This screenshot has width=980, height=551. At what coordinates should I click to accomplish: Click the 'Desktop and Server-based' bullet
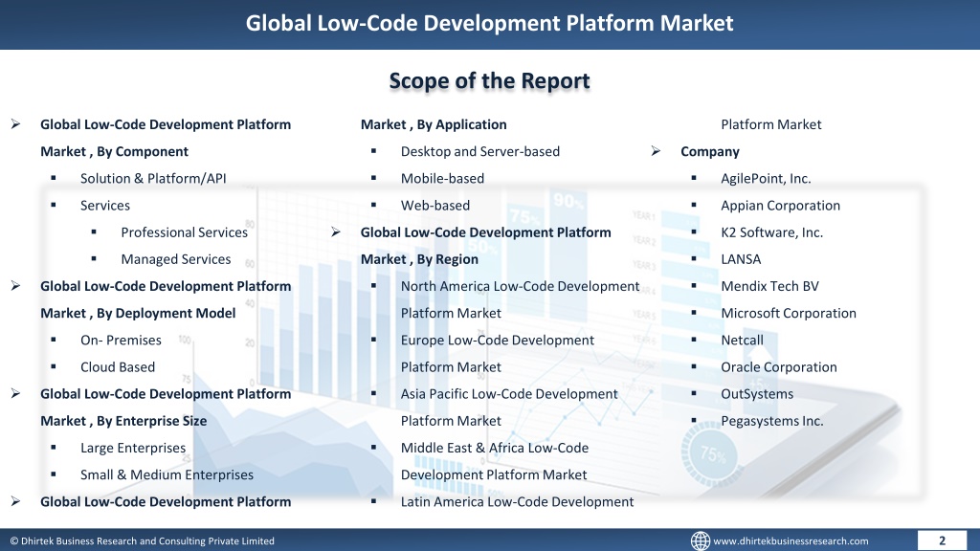point(480,151)
